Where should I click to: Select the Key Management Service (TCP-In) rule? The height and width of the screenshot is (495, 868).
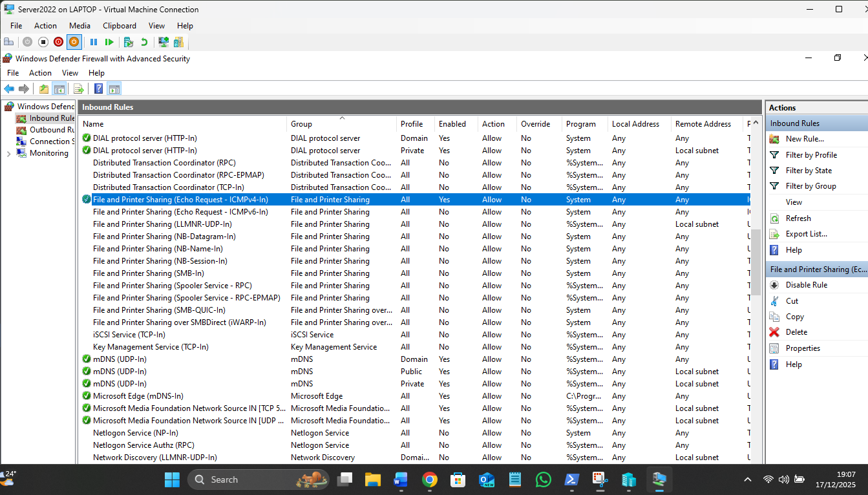[151, 347]
